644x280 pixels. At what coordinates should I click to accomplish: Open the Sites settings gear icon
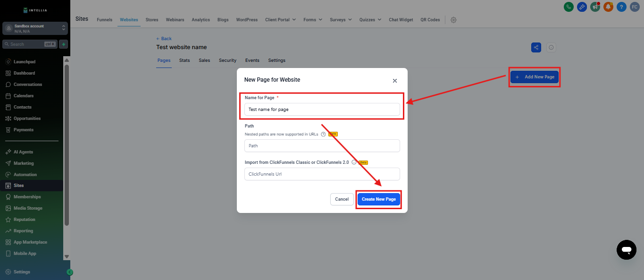click(453, 20)
